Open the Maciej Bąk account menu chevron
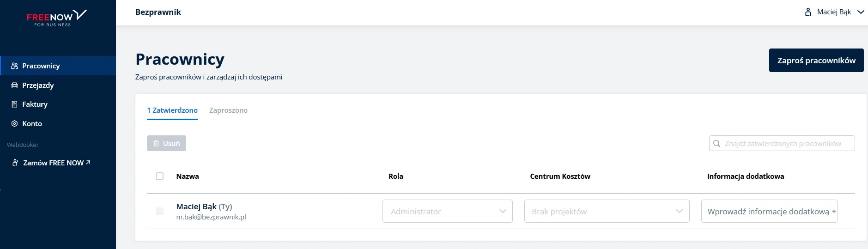 (x=861, y=12)
